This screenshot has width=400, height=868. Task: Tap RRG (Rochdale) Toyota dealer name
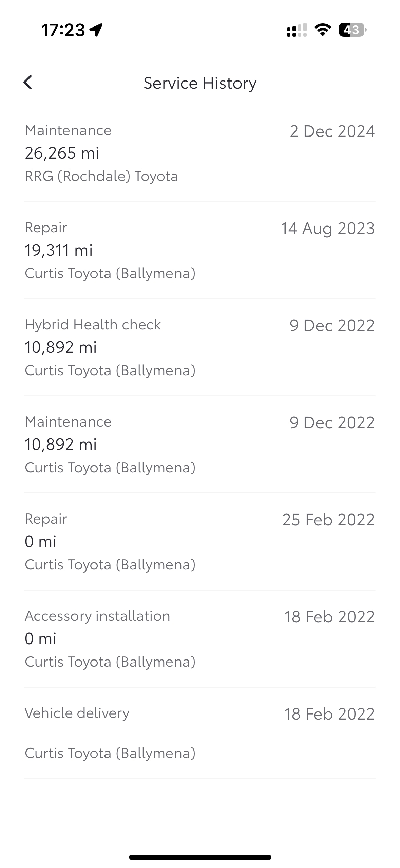(101, 176)
